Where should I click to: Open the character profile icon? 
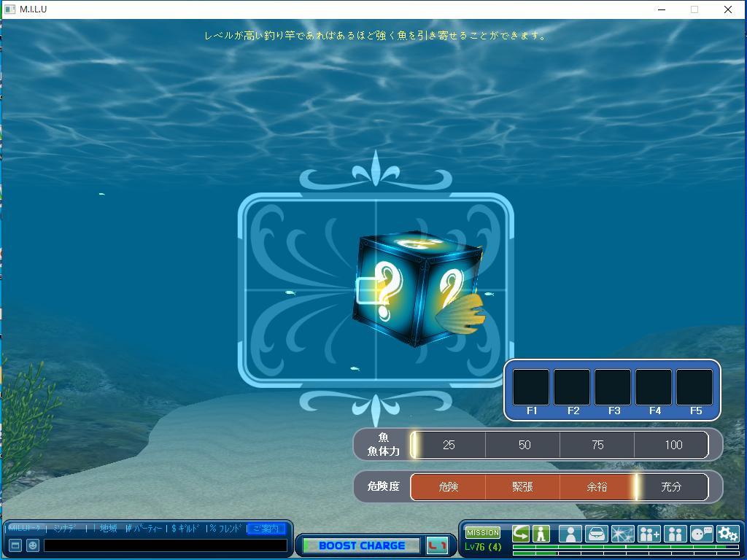[570, 534]
